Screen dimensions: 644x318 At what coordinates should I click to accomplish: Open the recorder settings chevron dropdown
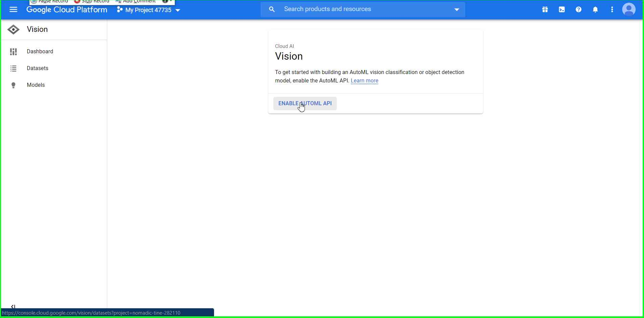coord(171,1)
